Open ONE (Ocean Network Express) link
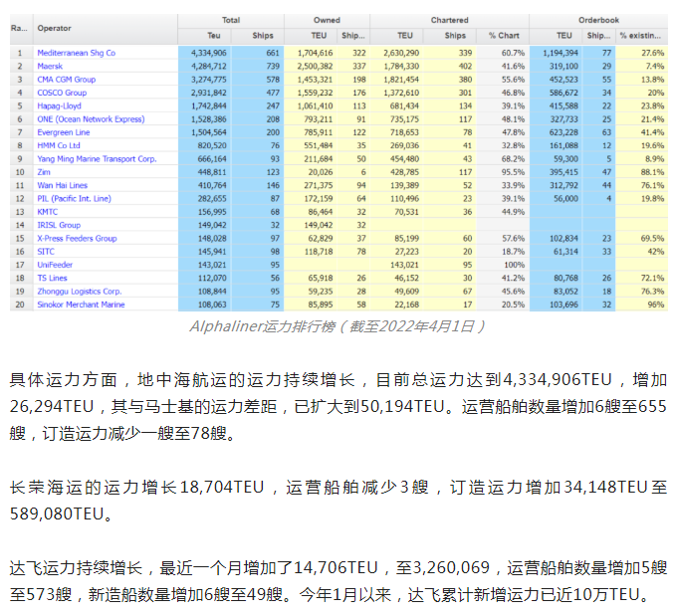 tap(91, 119)
